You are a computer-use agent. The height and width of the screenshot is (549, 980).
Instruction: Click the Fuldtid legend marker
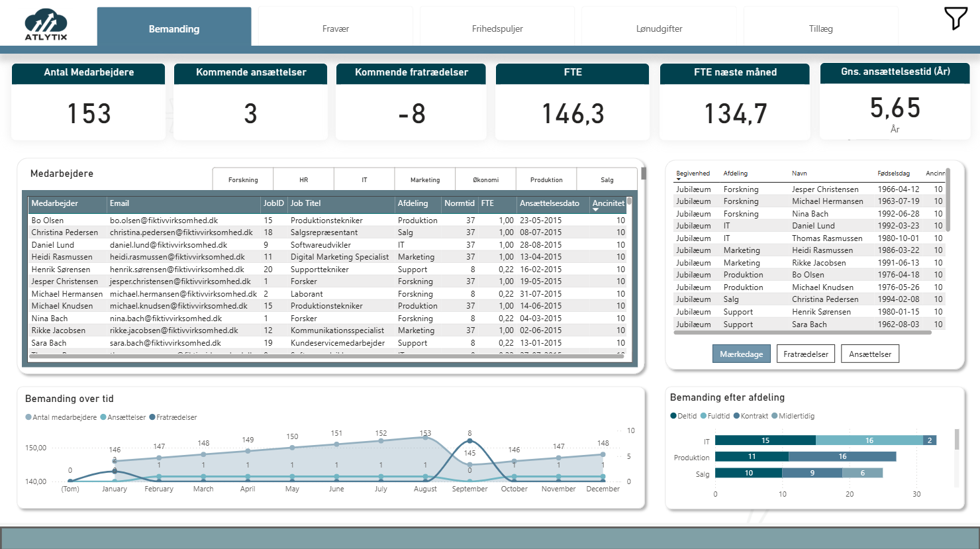point(704,416)
